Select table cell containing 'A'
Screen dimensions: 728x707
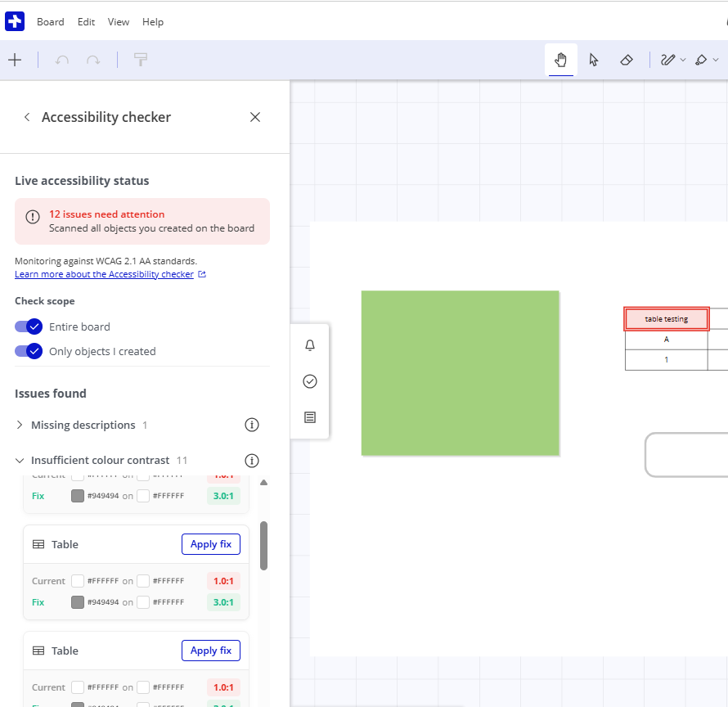point(667,340)
